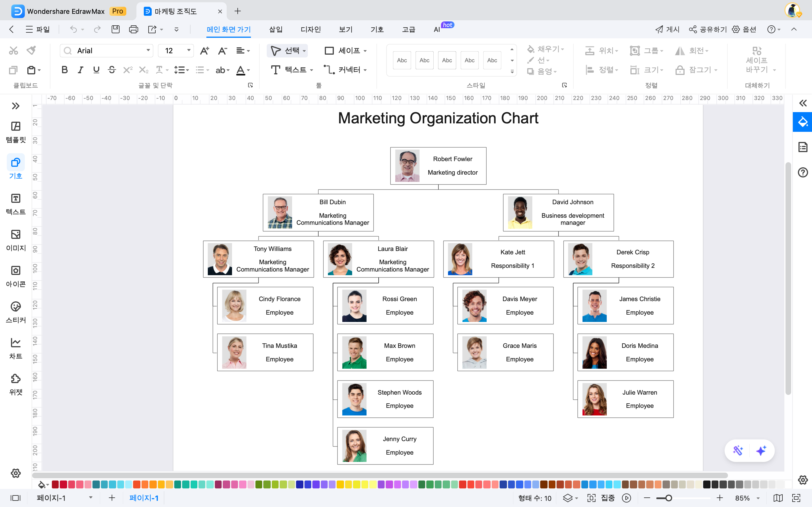
Task: Switch to the 디자인 ribbon tab
Action: [x=310, y=30]
